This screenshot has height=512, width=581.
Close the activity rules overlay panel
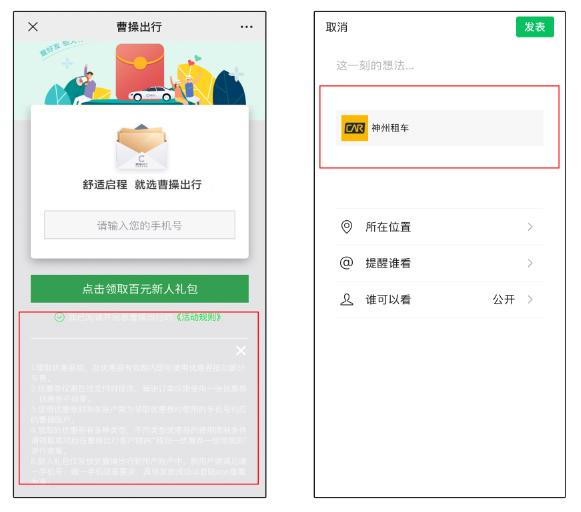tap(241, 350)
